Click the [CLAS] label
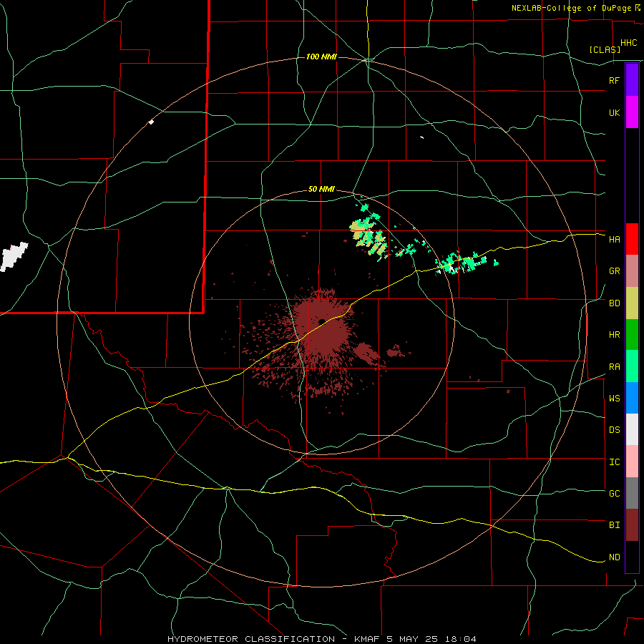Image resolution: width=644 pixels, height=644 pixels. pyautogui.click(x=605, y=49)
